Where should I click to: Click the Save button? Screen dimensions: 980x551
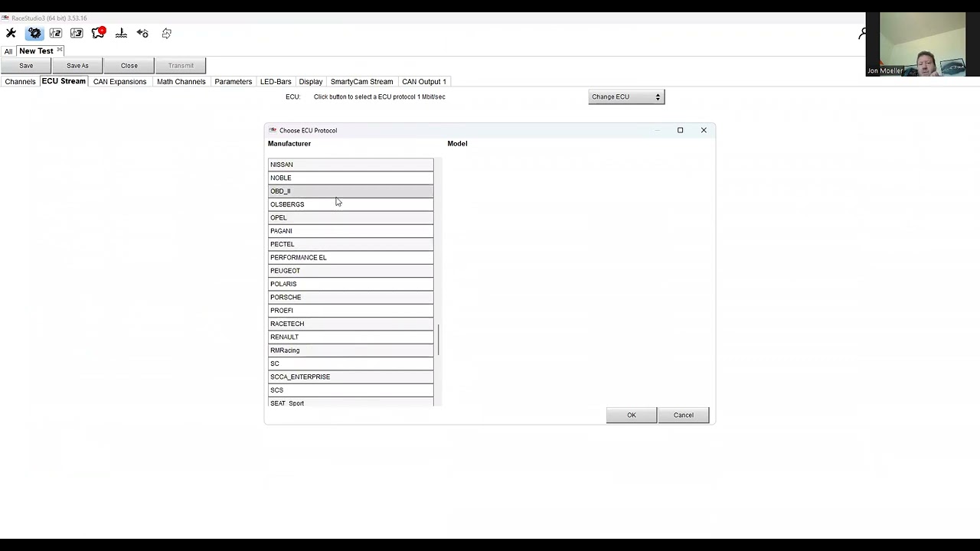pyautogui.click(x=26, y=66)
